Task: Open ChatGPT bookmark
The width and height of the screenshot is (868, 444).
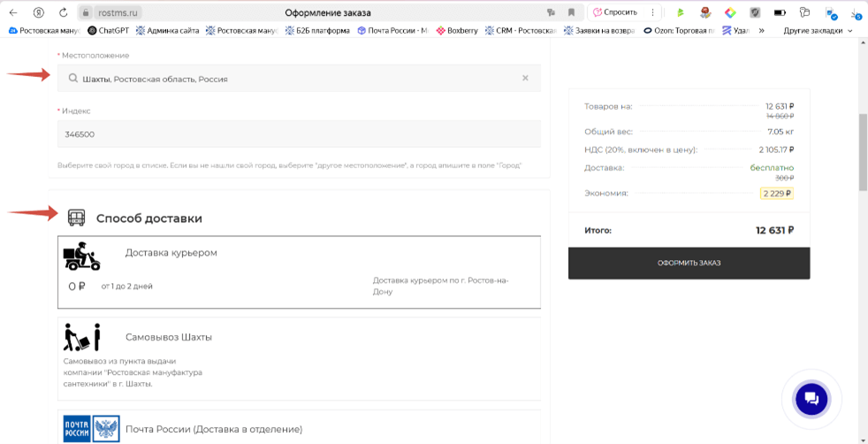Action: click(x=108, y=30)
